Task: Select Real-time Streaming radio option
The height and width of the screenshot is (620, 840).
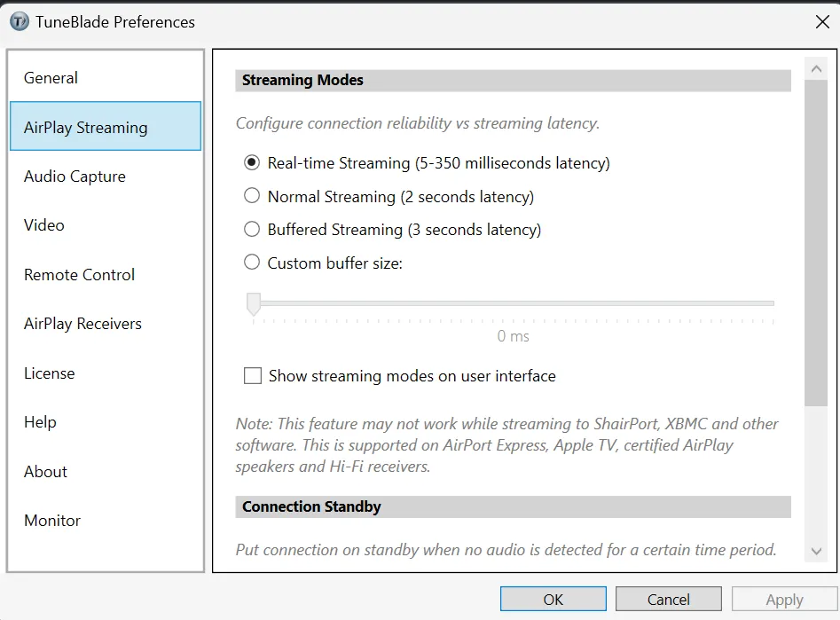Action: tap(252, 162)
